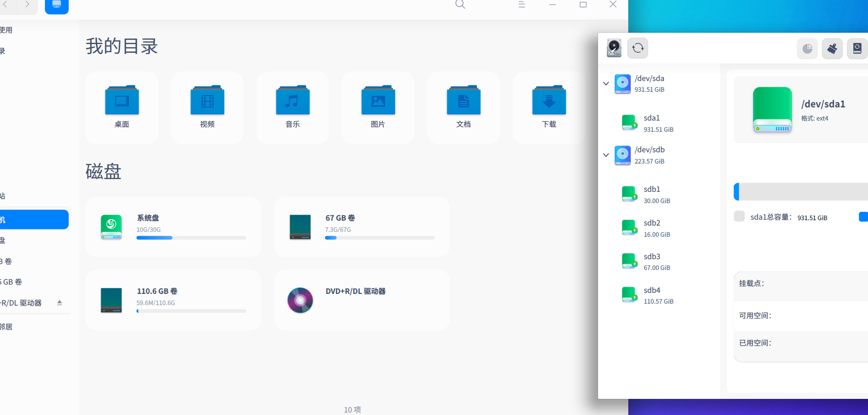Click the file manager search icon
The image size is (868, 415).
(460, 4)
